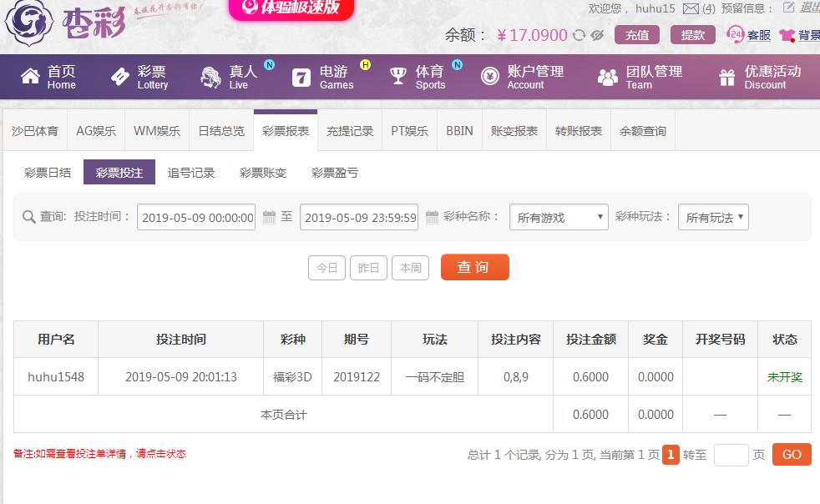The height and width of the screenshot is (504, 820).
Task: Click the 未开奖 status link
Action: click(784, 377)
